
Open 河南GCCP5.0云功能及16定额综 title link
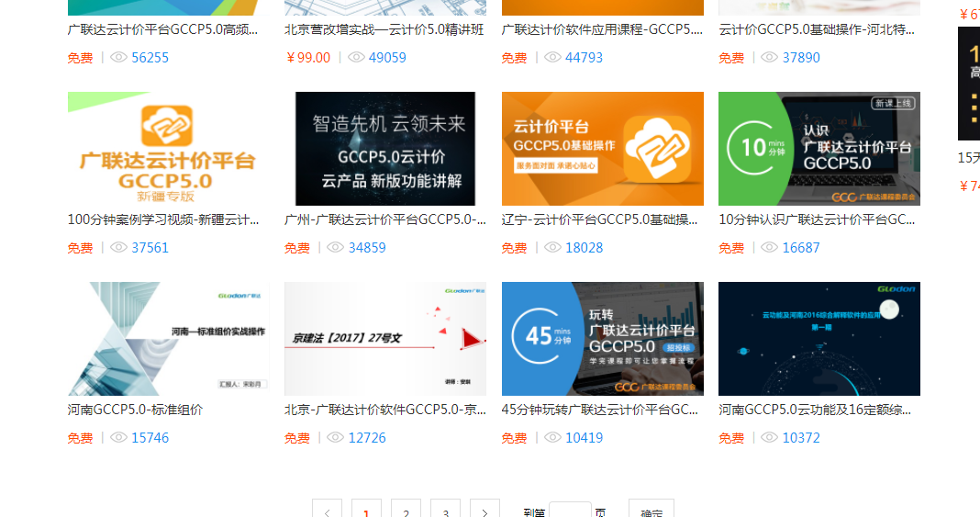click(x=815, y=410)
